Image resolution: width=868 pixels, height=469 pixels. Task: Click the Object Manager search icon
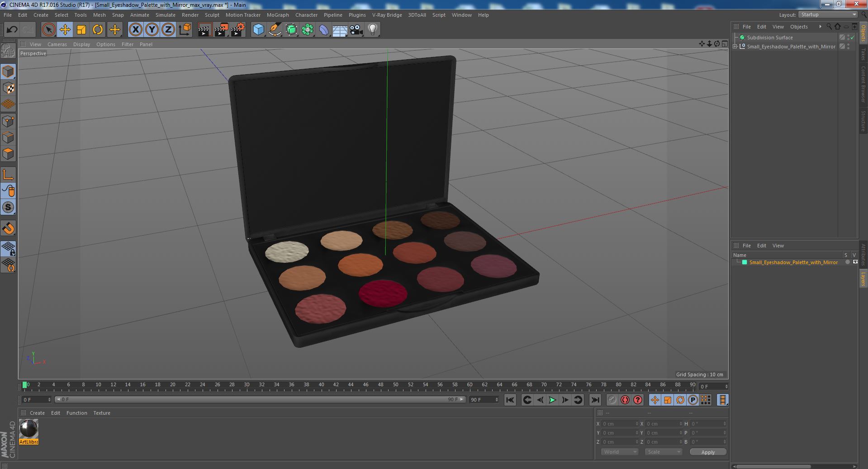tap(829, 27)
